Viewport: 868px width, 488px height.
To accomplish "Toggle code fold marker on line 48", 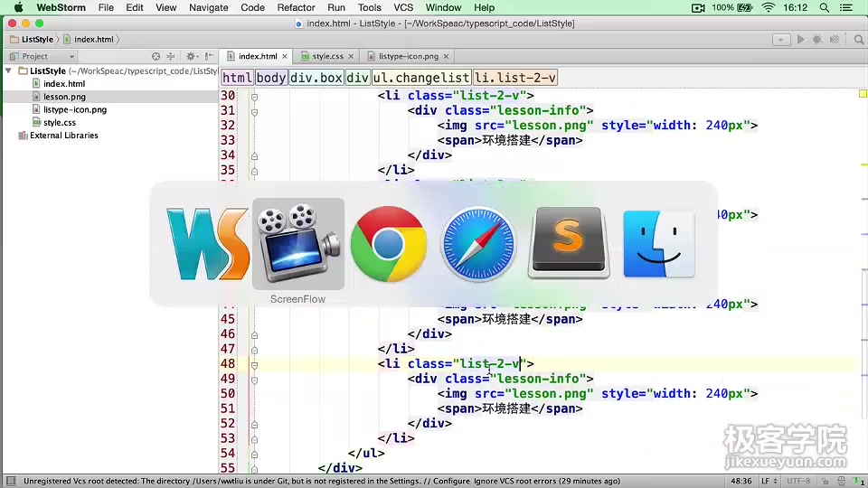I will 254,364.
